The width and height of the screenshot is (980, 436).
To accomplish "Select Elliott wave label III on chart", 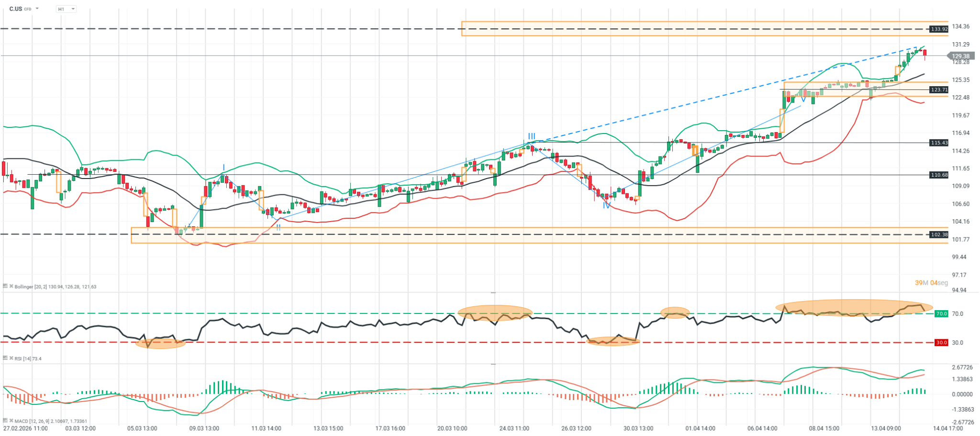I will pyautogui.click(x=532, y=136).
